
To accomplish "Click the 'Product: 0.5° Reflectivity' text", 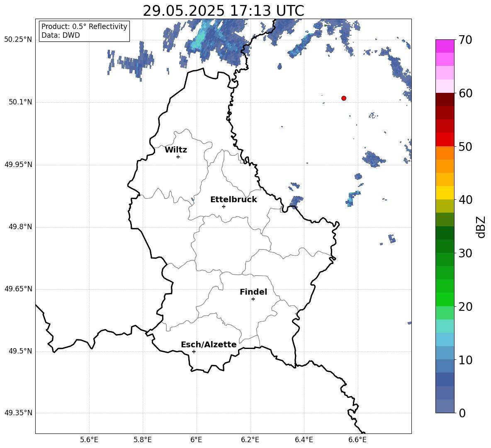I will click(84, 27).
